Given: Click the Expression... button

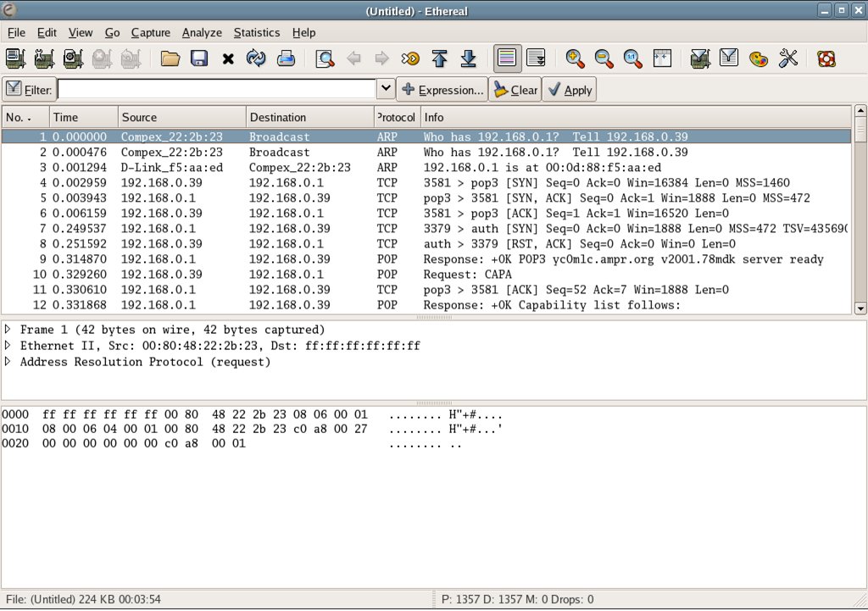Looking at the screenshot, I should (442, 90).
